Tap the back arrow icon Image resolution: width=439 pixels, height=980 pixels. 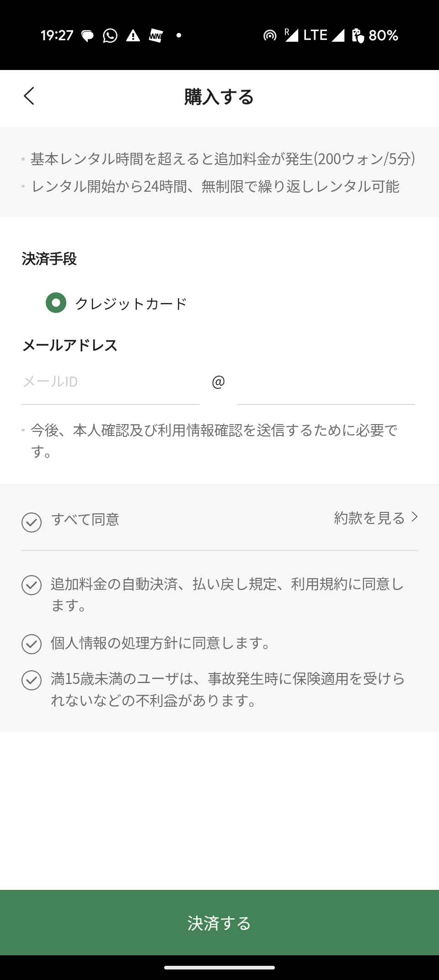click(29, 96)
